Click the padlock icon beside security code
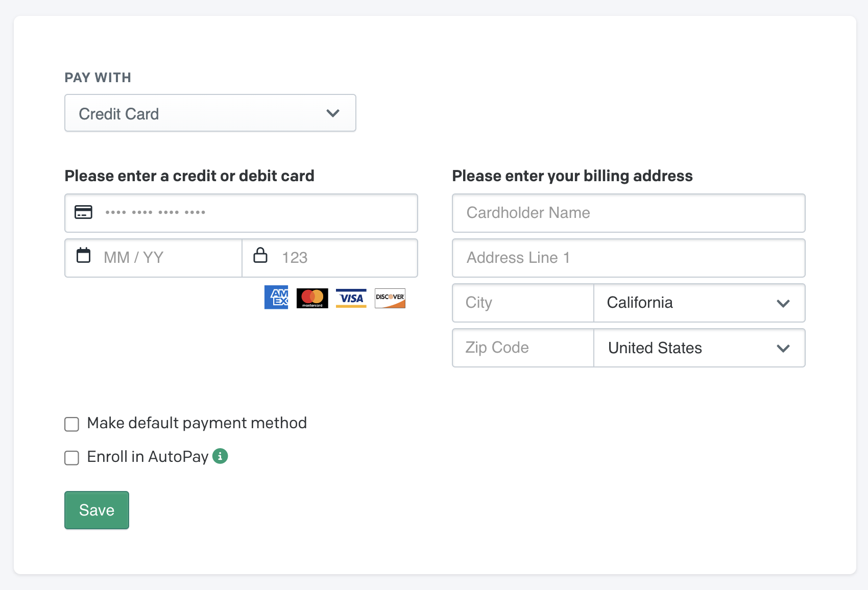 260,255
